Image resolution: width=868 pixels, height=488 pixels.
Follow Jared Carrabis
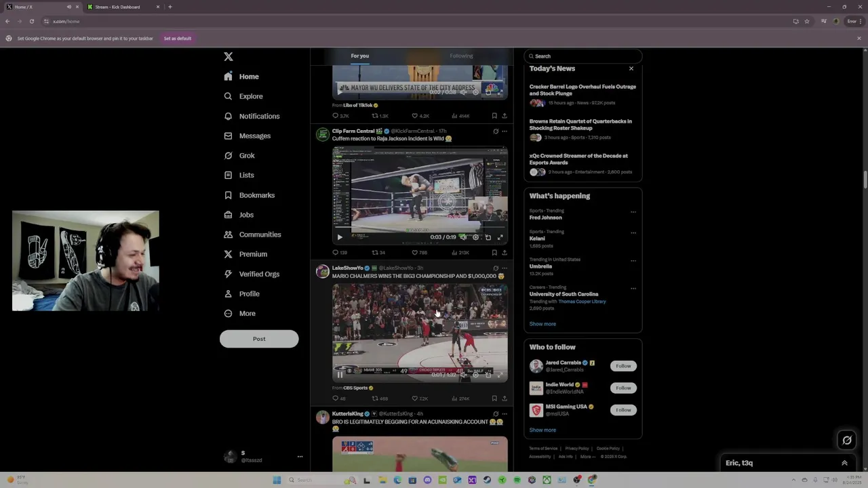pyautogui.click(x=623, y=366)
